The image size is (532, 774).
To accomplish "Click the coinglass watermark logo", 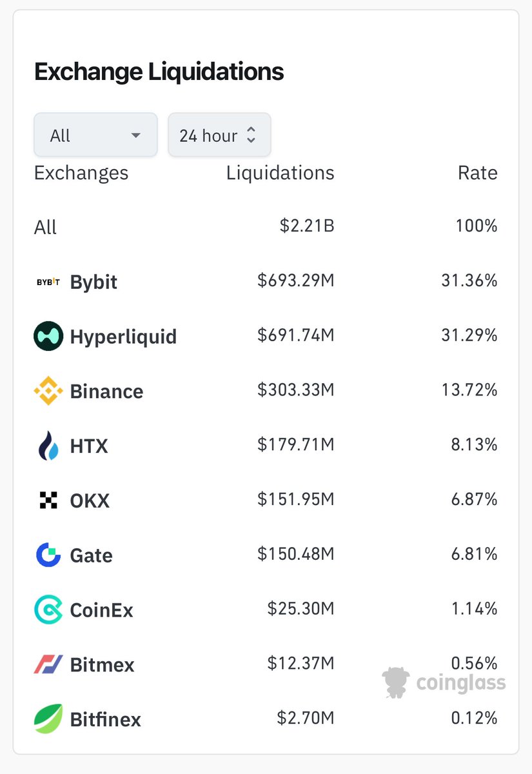I will click(444, 682).
